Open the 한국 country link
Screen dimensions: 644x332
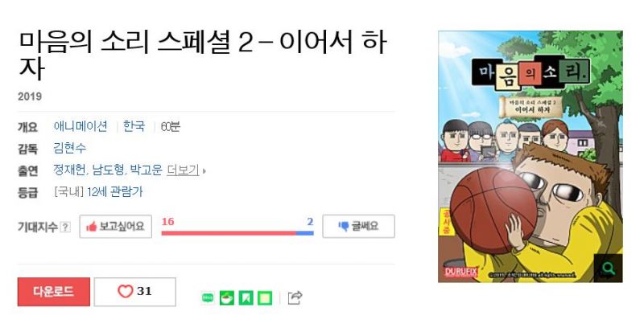click(x=134, y=126)
